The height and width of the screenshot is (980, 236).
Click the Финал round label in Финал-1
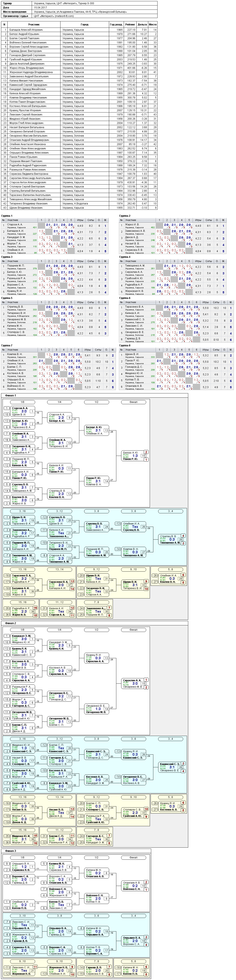[133, 402]
